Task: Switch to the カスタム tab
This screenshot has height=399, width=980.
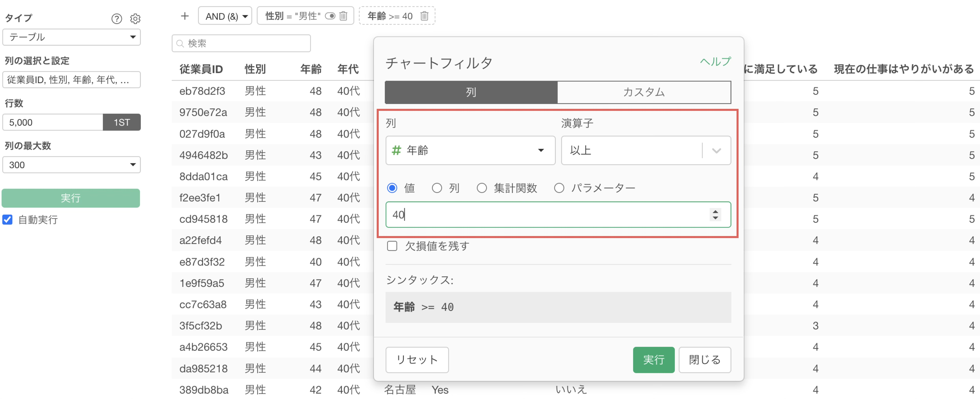Action: click(644, 92)
